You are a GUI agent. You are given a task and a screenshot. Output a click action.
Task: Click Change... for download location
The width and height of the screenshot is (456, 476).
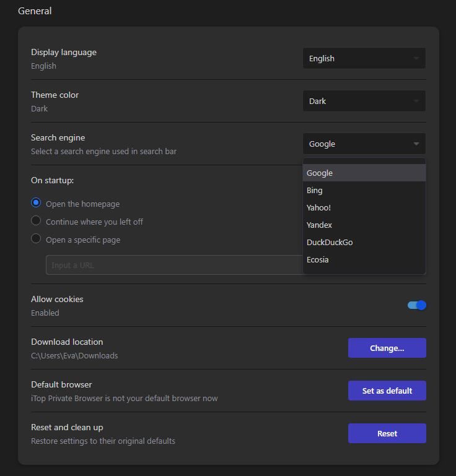click(x=387, y=348)
